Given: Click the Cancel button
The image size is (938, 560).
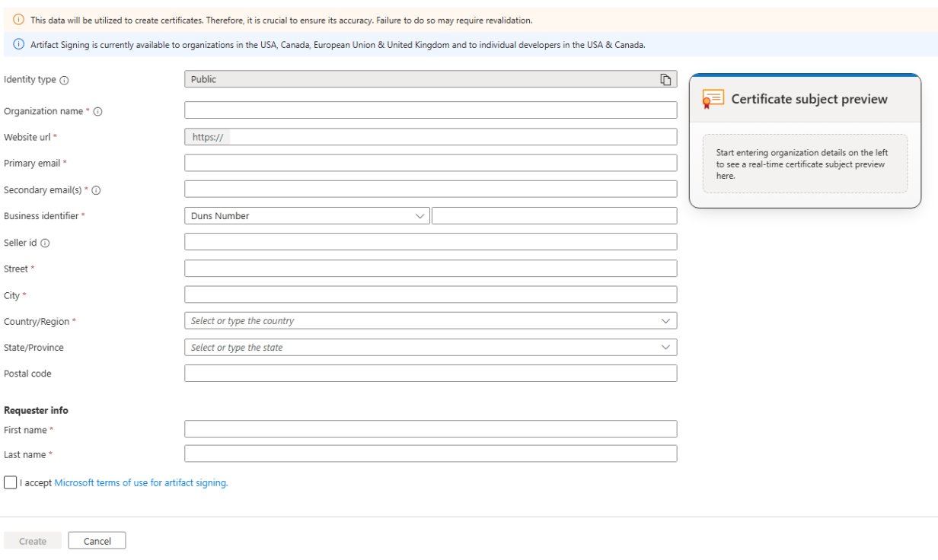Looking at the screenshot, I should point(97,540).
